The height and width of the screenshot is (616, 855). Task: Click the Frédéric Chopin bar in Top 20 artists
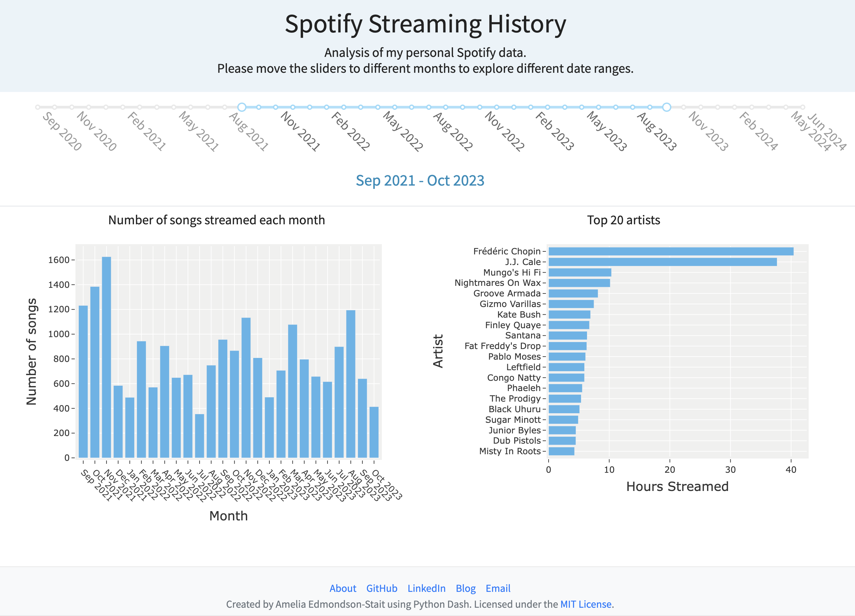tap(671, 251)
